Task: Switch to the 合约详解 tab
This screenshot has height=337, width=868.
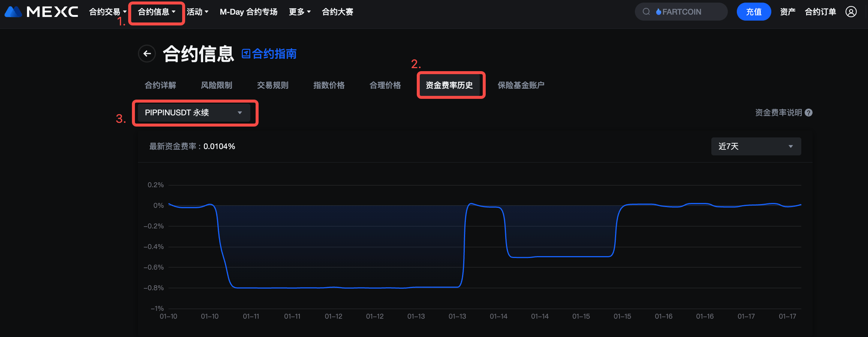Action: pos(160,85)
